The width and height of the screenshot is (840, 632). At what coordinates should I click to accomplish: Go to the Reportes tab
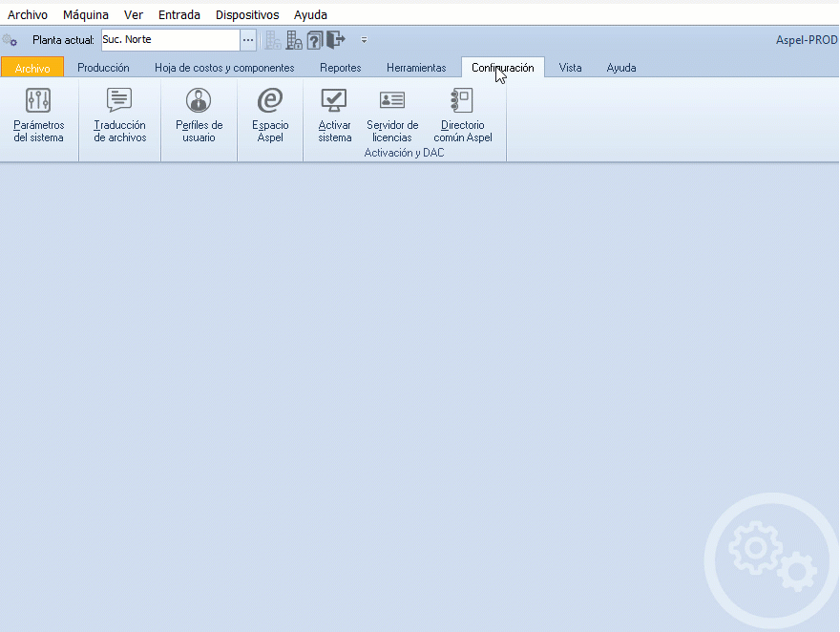pyautogui.click(x=341, y=68)
